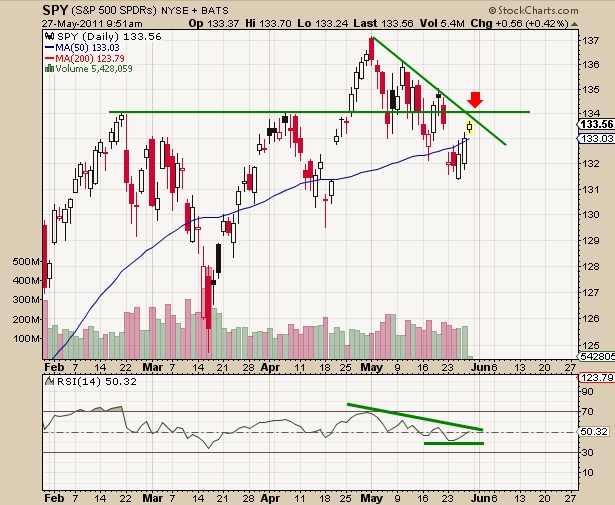Click the 'Chg +0.56 (+0.42%)' change value
Screen dimensions: 615x505
(x=519, y=24)
